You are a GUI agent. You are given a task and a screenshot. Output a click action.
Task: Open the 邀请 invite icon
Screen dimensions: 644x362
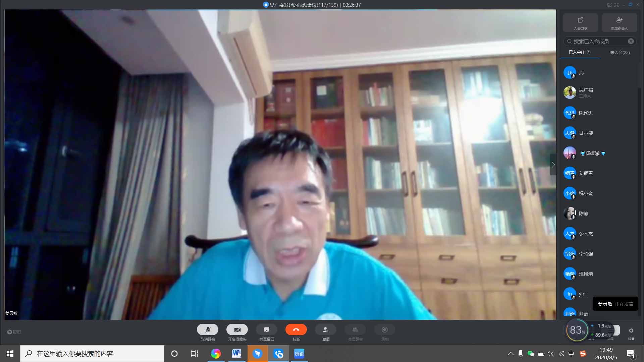(x=325, y=330)
